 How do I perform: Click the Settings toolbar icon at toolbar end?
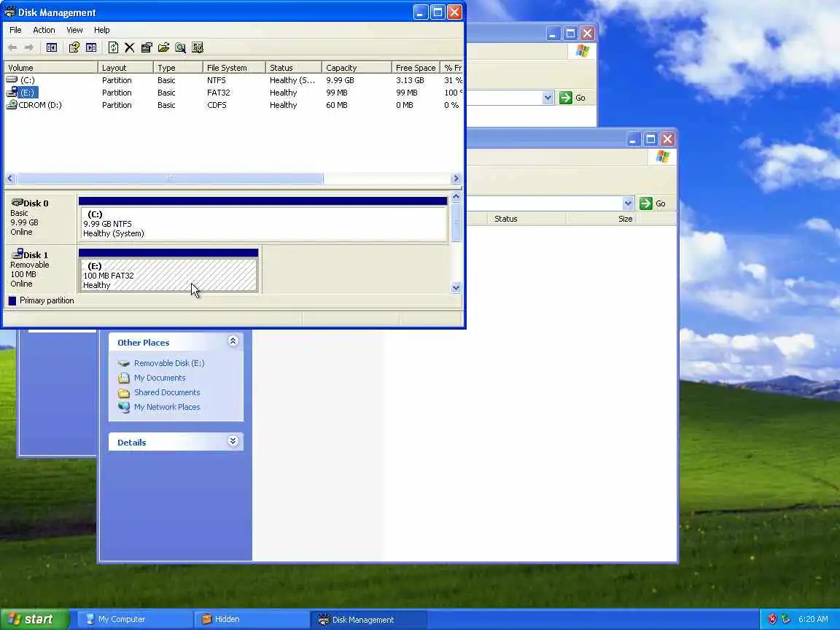point(198,47)
